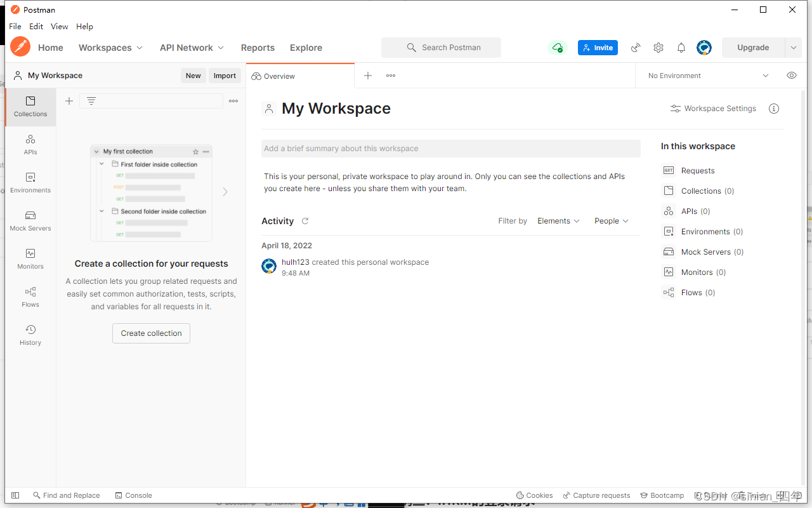Open the Flows sidebar tab
Screen dimensions: 812x508
[x=30, y=297]
